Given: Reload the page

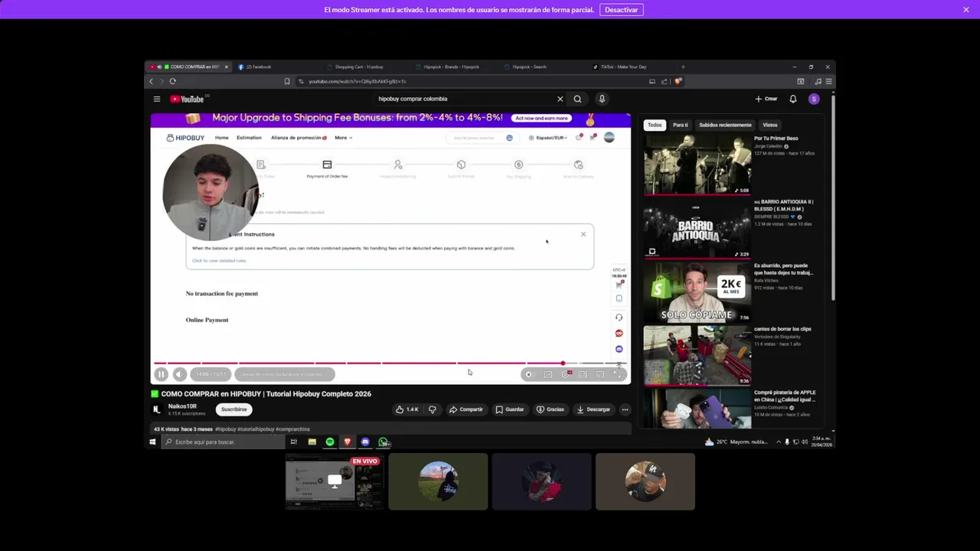Looking at the screenshot, I should click(x=173, y=81).
